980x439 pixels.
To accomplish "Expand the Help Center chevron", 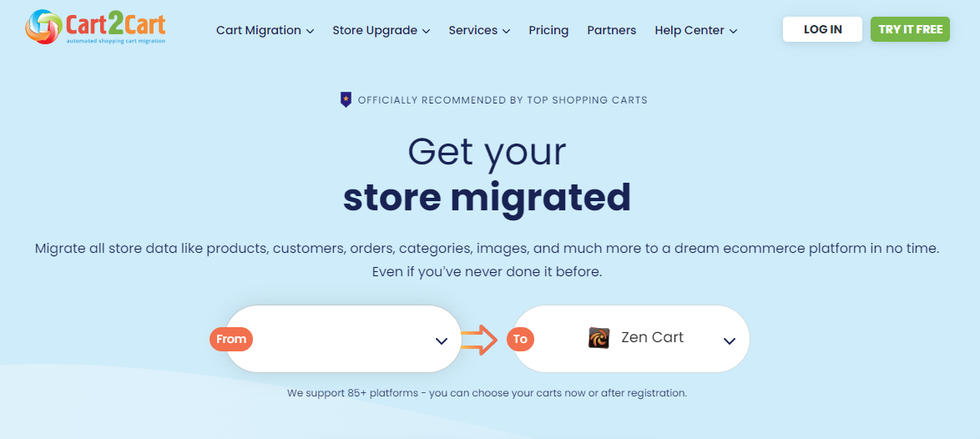I will point(733,31).
